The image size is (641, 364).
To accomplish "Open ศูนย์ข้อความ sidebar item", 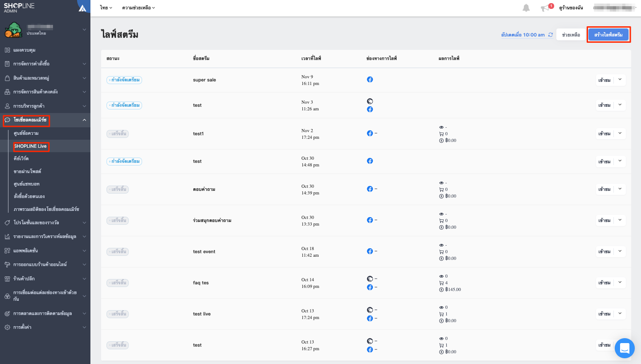I will [26, 133].
